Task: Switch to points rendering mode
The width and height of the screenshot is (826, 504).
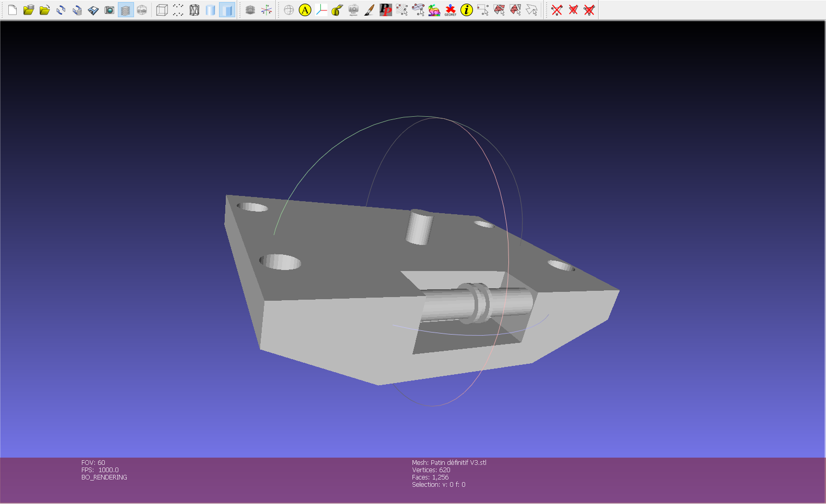Action: (x=178, y=10)
